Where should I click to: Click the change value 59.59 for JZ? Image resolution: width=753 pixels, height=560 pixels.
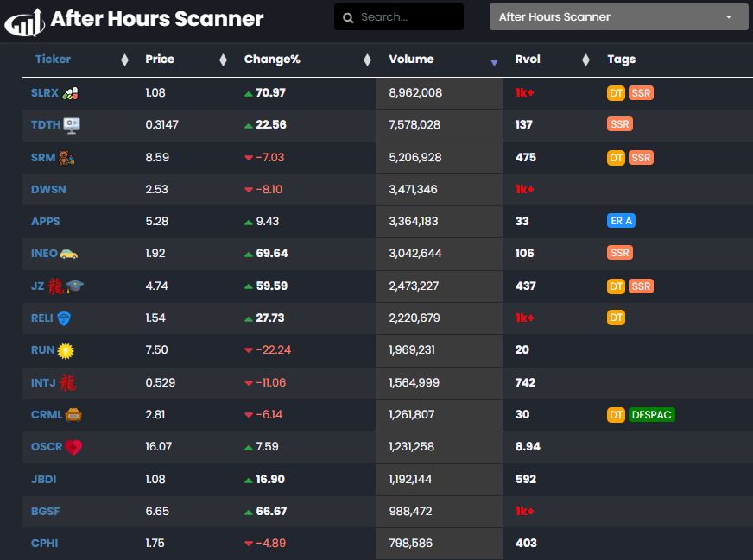pos(272,286)
